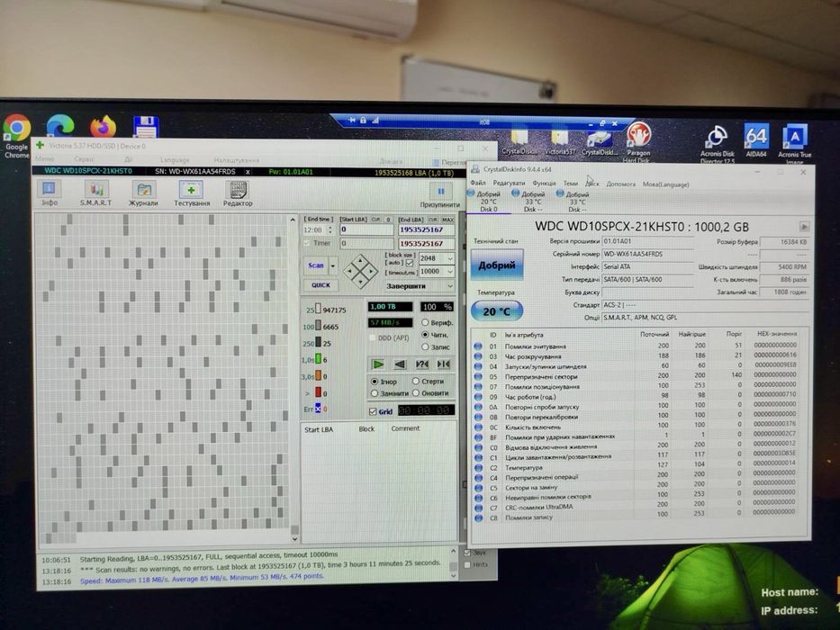Open Файл menu in CrystalDiskInfo
The image size is (840, 630).
point(478,183)
